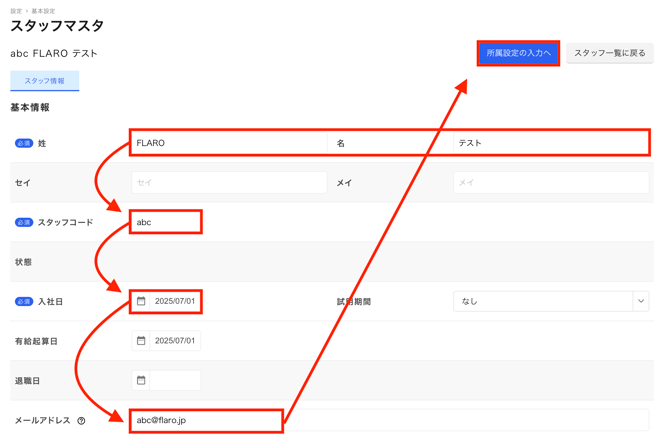Click the empty 退職日 date field

(175, 380)
